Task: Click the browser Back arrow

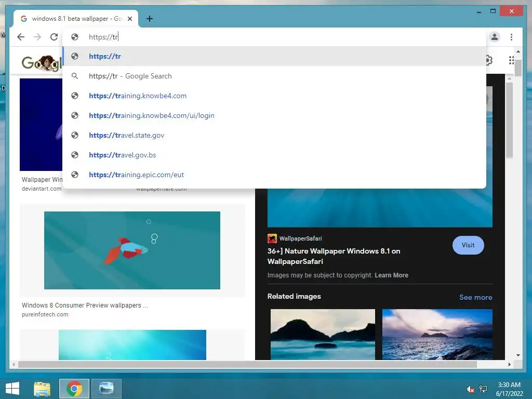Action: 21,37
